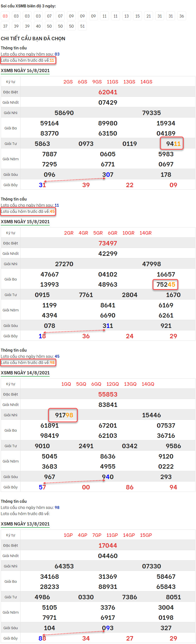
Task: Click the number 51 loto button
Action: point(82,26)
